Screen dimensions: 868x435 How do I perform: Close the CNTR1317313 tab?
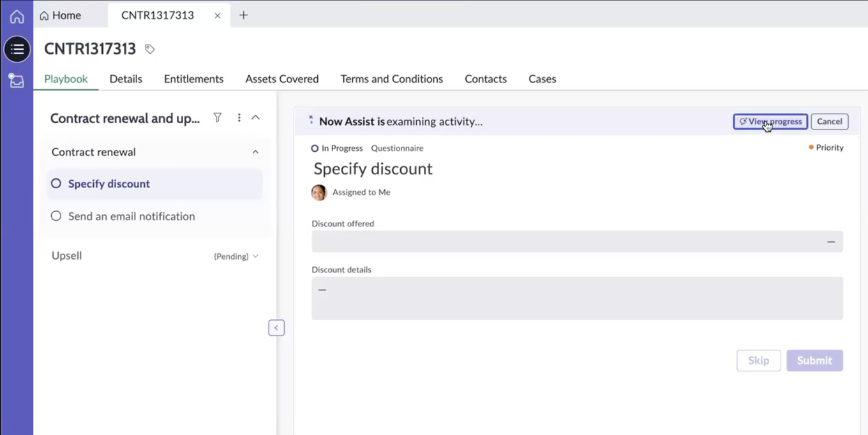pos(218,15)
